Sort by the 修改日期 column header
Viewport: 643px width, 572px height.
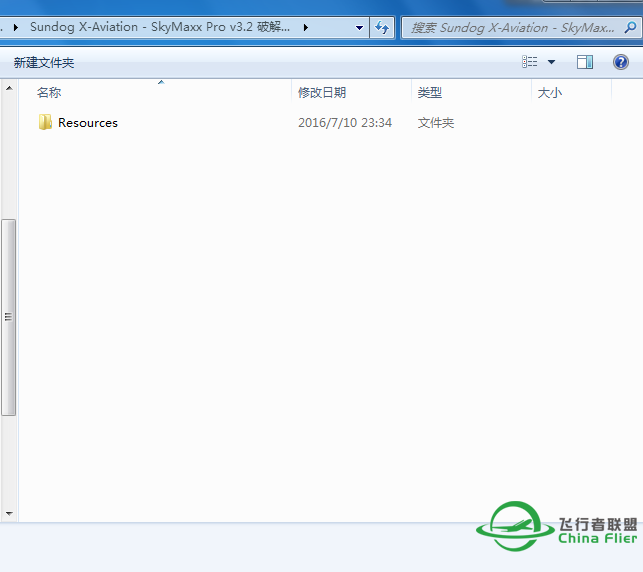coord(351,92)
